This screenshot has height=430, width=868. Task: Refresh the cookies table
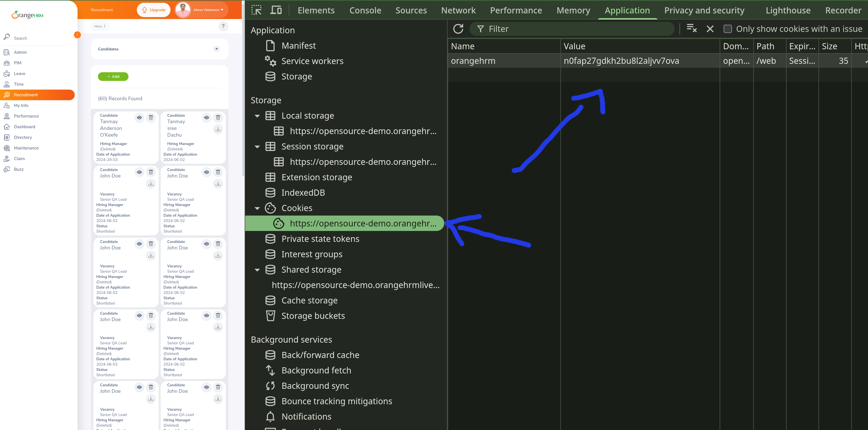(x=458, y=29)
